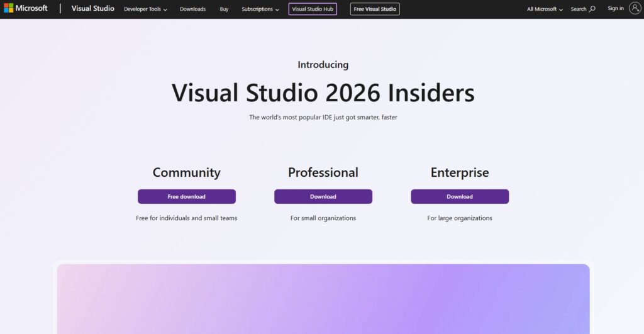Expand the Developer Tools dropdown
This screenshot has width=644, height=334.
[145, 9]
